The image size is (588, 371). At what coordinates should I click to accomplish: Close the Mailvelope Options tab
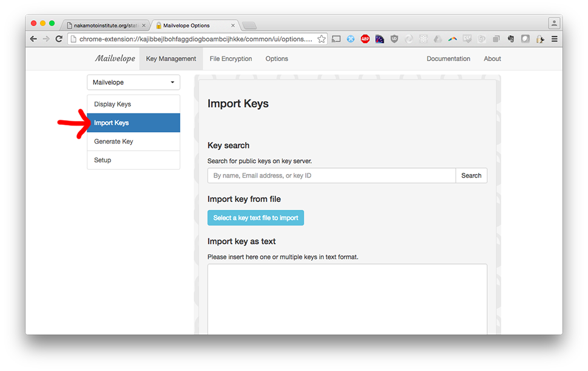pyautogui.click(x=233, y=25)
